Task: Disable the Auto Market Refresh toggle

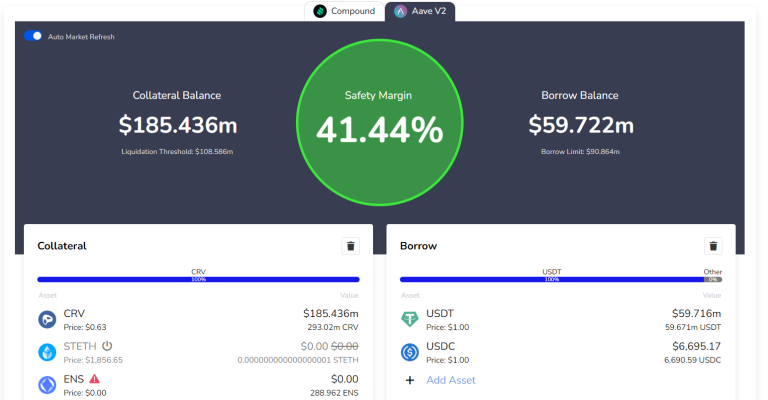Action: tap(33, 36)
